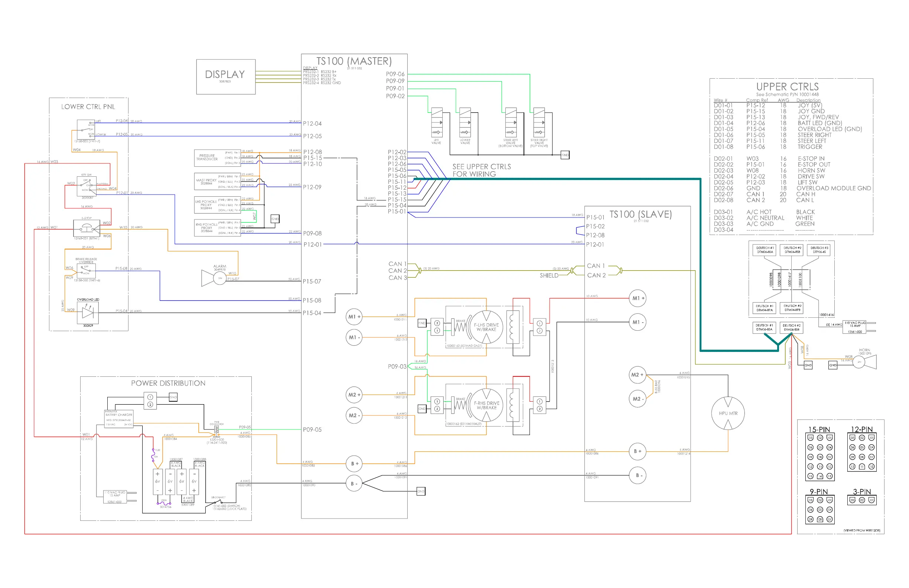Screen dimensions: 909x588
Task: Click the STEER RIGHT VALVE solenoid symbol
Action: [539, 122]
